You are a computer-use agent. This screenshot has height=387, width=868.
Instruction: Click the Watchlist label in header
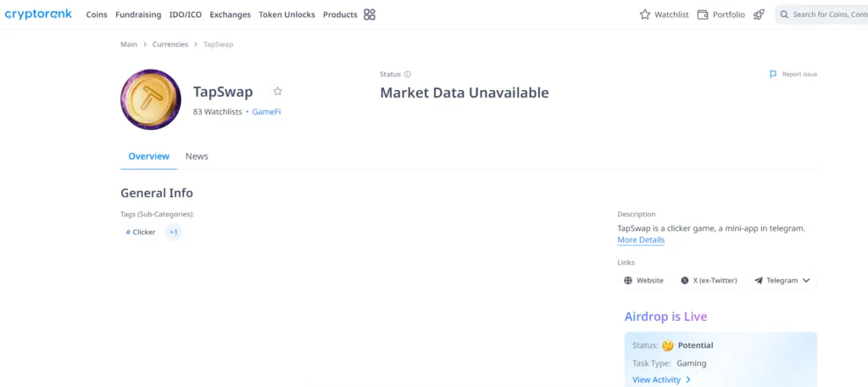[671, 14]
